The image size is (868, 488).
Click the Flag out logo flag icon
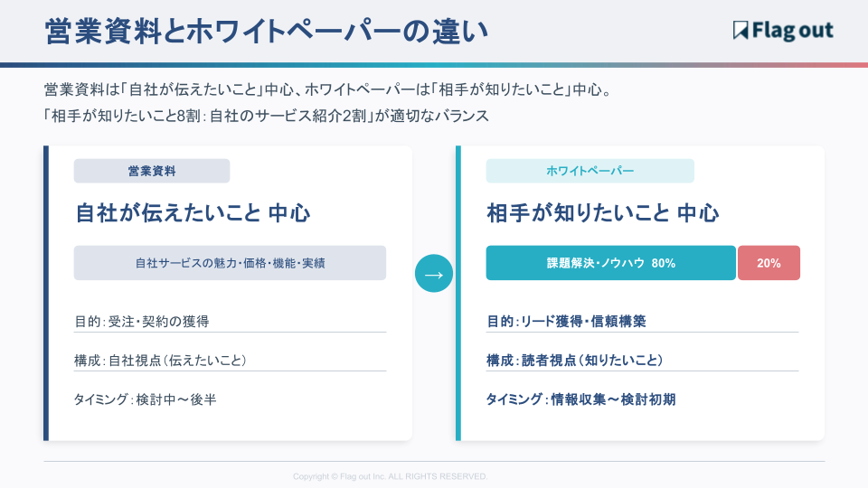pos(741,31)
